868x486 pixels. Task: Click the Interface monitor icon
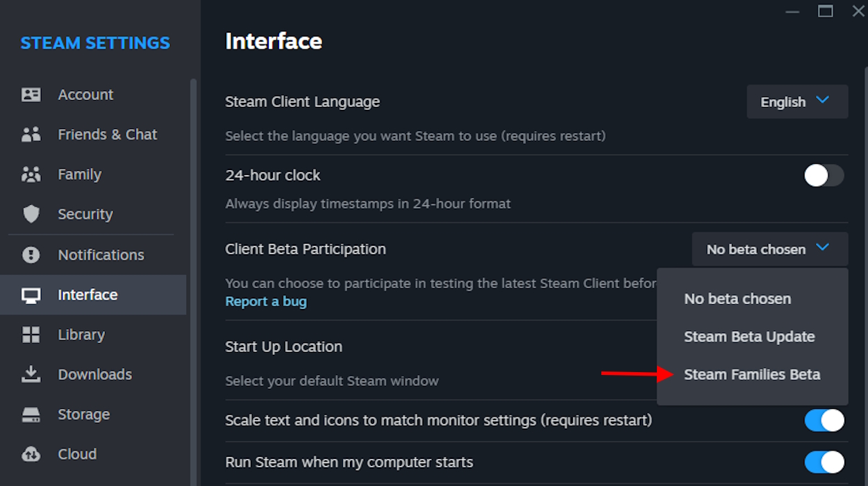31,294
